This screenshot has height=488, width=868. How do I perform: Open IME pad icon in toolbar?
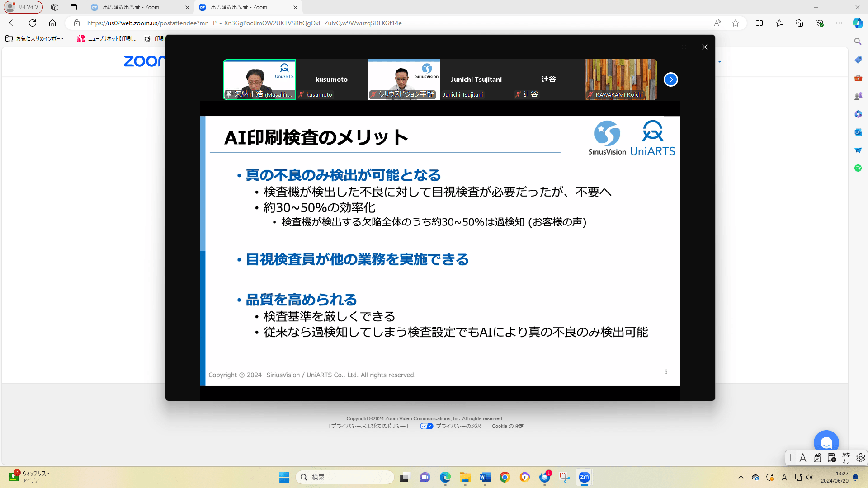(x=817, y=458)
